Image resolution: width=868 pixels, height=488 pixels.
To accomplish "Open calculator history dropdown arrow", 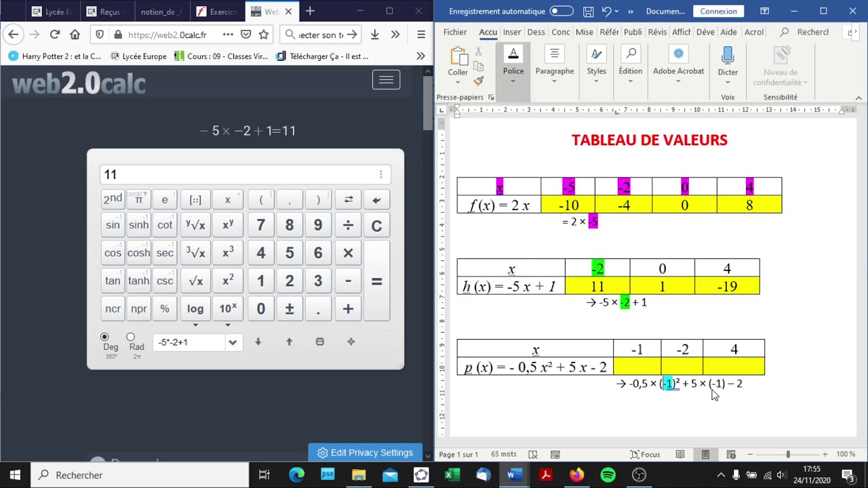I will click(233, 342).
